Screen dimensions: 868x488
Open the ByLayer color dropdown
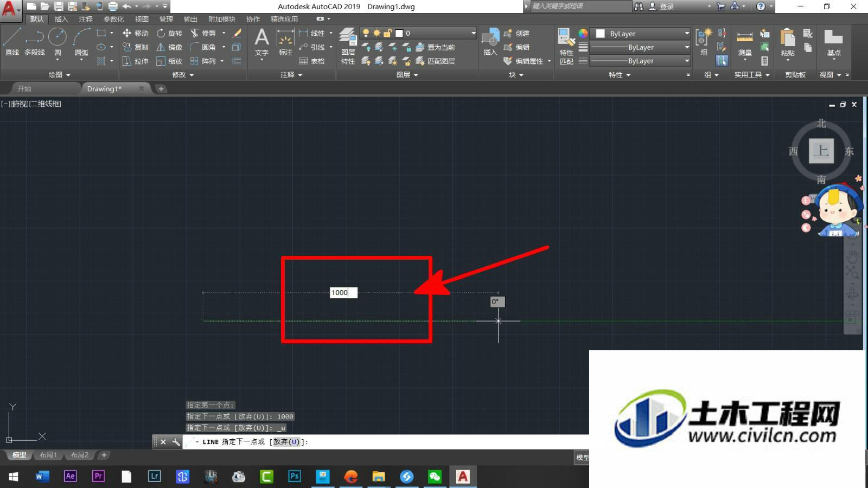click(x=641, y=34)
